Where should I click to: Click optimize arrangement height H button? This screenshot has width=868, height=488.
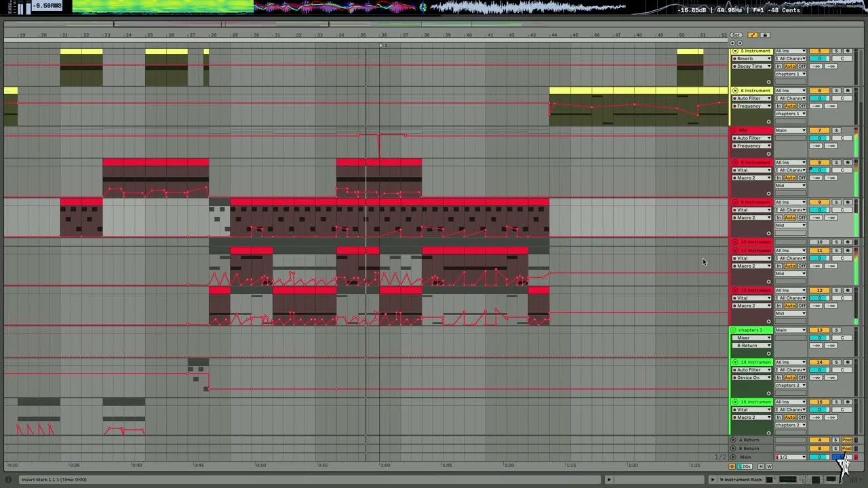point(761,466)
